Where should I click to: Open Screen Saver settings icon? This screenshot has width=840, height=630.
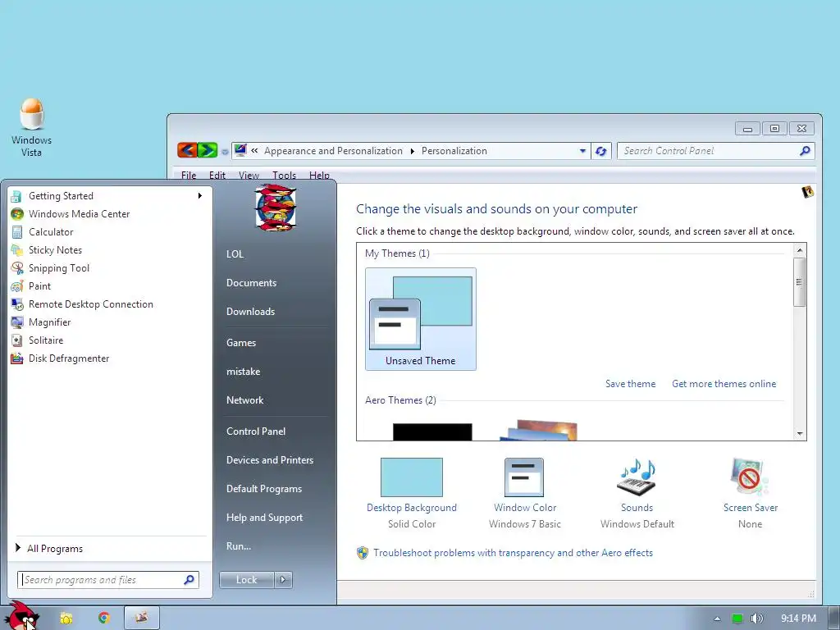[x=750, y=477]
